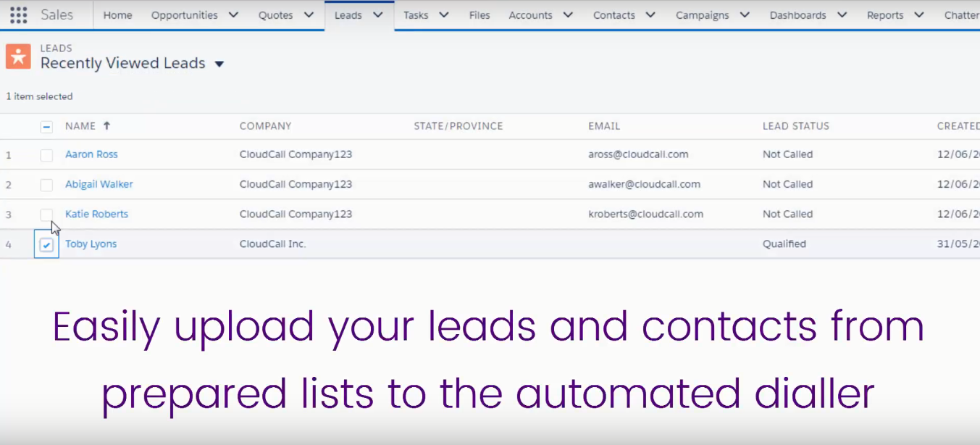
Task: Open the Quotes tab
Action: [x=275, y=15]
